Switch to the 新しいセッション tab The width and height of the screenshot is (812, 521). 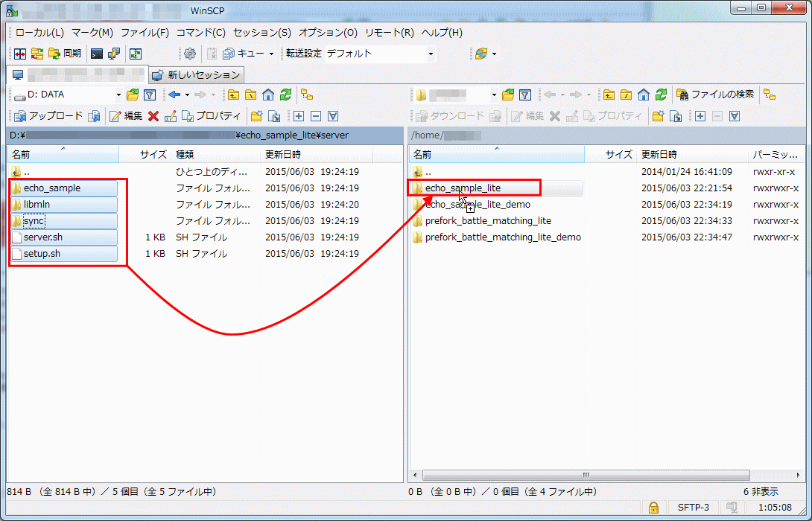[x=197, y=75]
